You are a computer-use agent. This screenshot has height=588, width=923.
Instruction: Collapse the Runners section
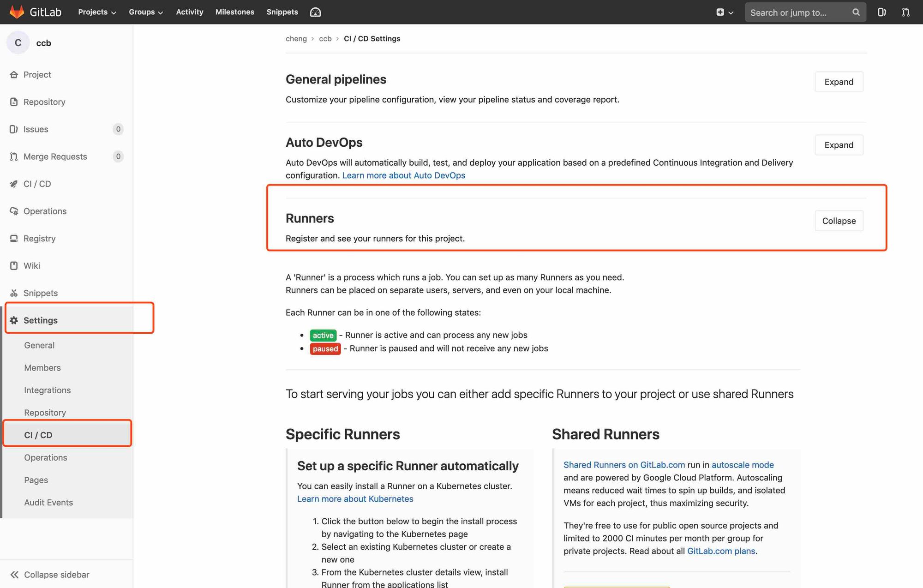[839, 221]
